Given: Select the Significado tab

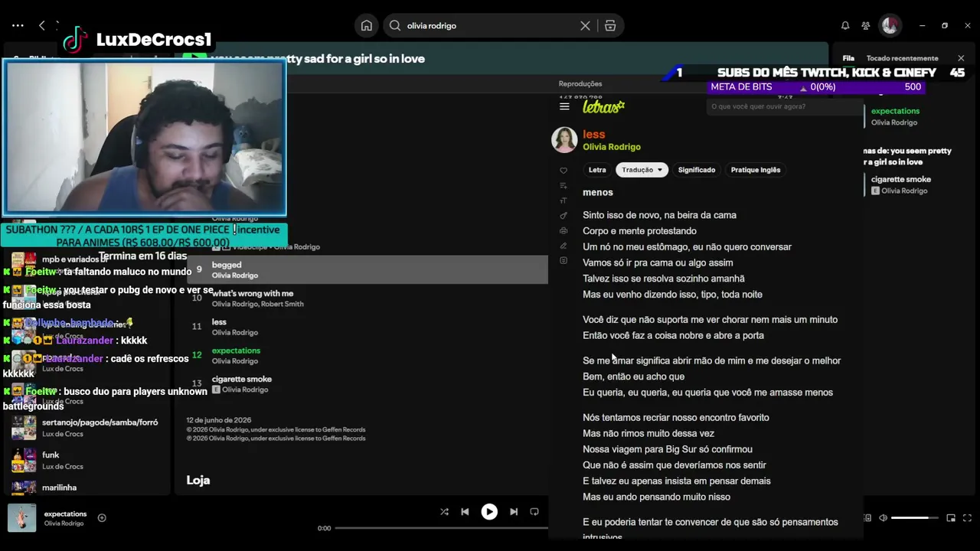Looking at the screenshot, I should (697, 170).
